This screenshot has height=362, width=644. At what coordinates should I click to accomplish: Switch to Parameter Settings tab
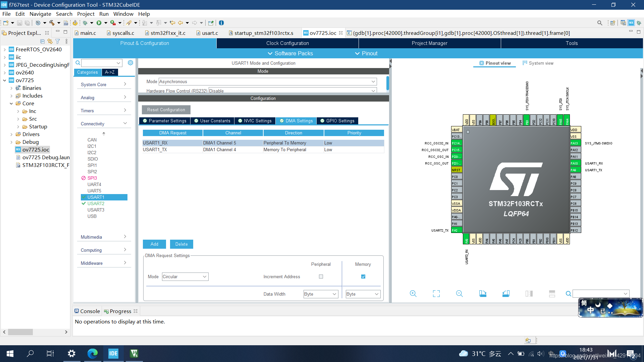[x=164, y=121]
